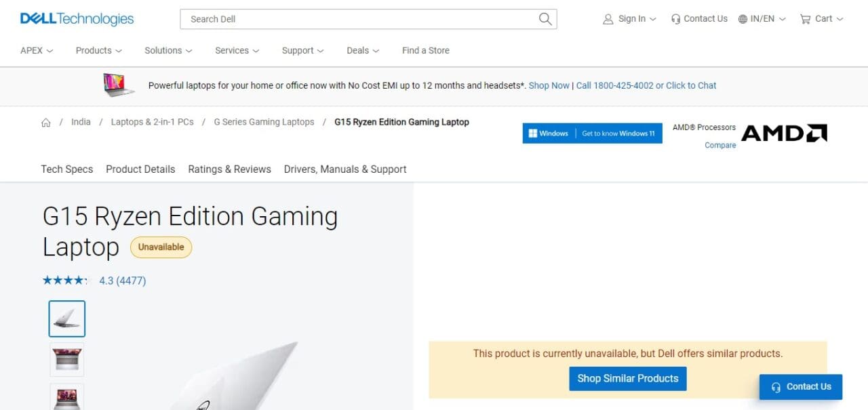868x410 pixels.
Task: Click the star rating icons
Action: tap(65, 281)
